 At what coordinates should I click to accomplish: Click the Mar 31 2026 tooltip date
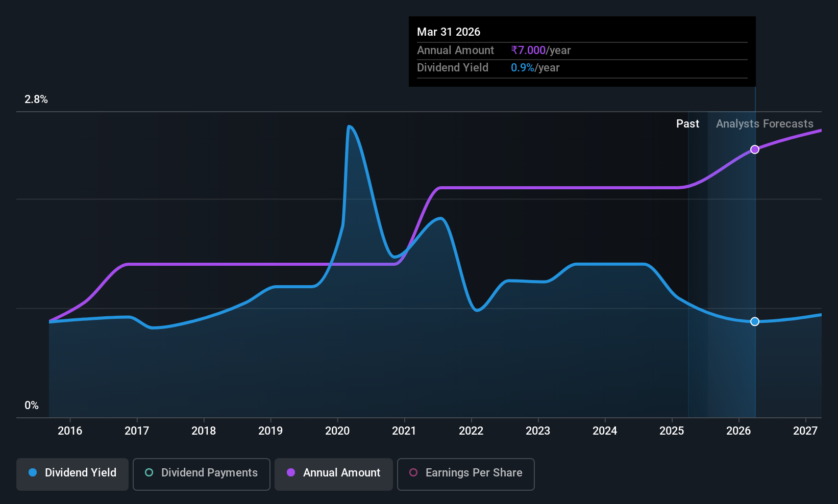pos(449,32)
